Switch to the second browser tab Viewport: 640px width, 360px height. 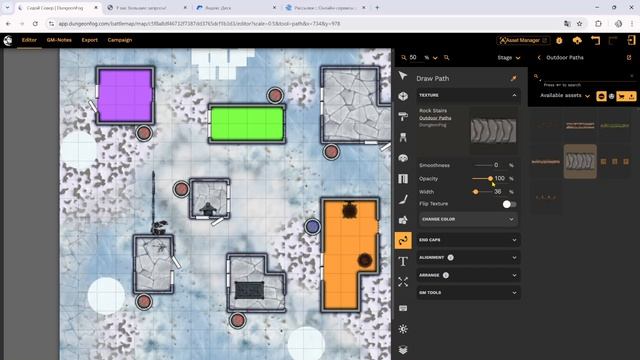point(147,7)
